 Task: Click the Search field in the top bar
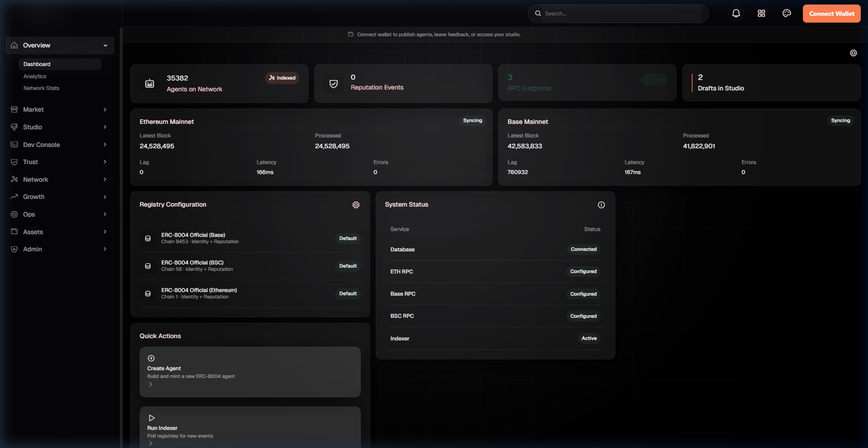pos(618,13)
